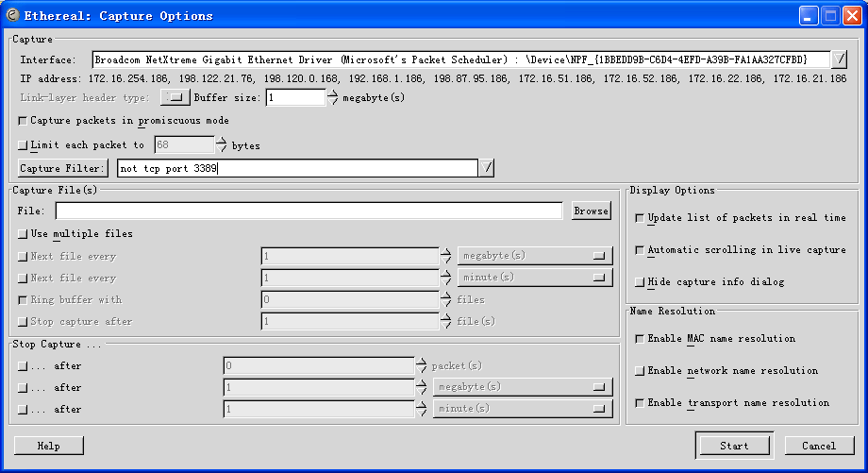Expand the capture filter history dropdown
The image size is (868, 473).
pyautogui.click(x=486, y=168)
